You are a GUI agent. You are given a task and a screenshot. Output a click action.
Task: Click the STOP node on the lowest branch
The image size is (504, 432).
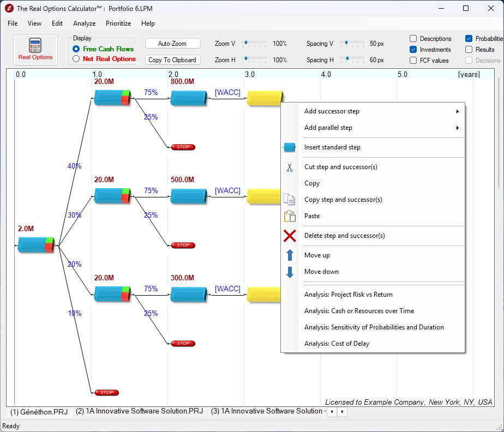tap(106, 392)
